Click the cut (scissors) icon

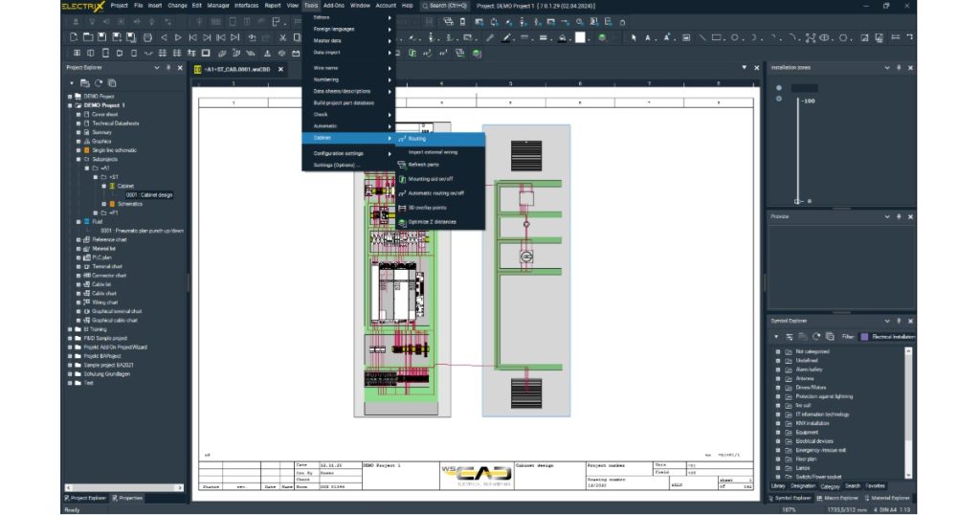click(282, 37)
